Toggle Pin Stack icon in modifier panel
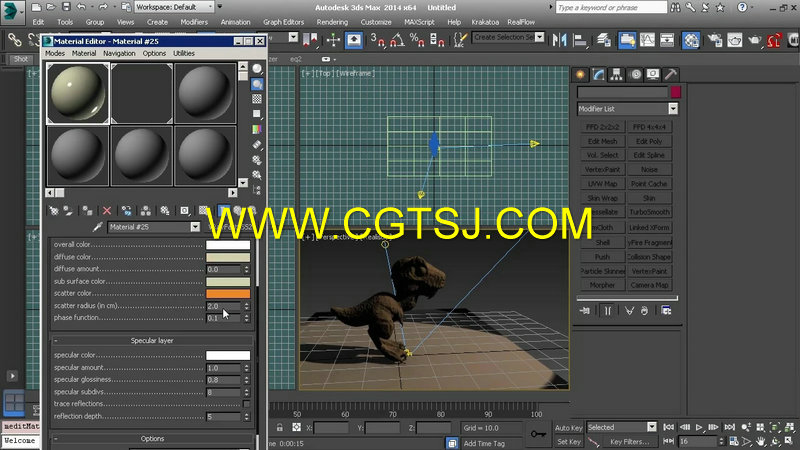This screenshot has width=800, height=450. [585, 310]
